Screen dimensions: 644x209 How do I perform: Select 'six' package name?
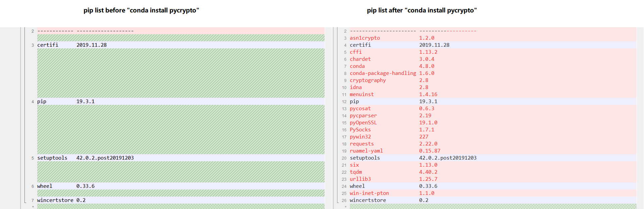click(354, 165)
